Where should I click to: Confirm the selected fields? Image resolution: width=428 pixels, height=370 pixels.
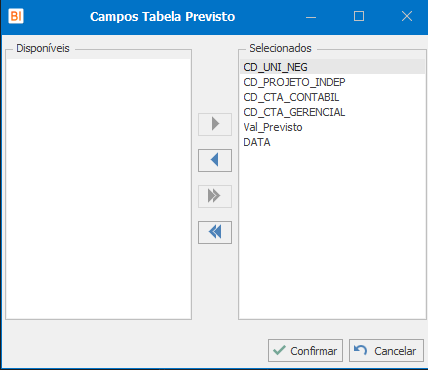coord(305,351)
